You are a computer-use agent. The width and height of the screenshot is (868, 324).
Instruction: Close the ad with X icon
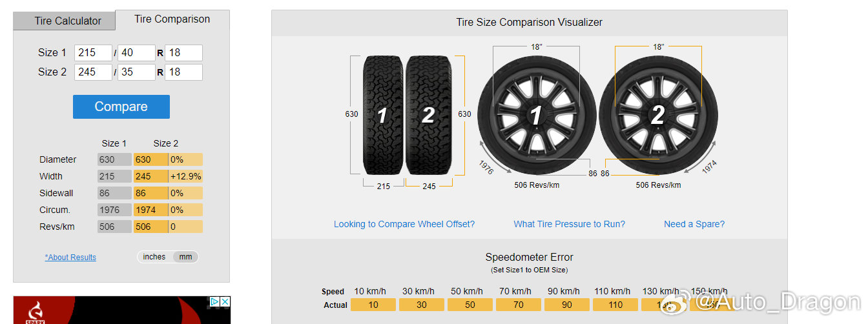225,301
